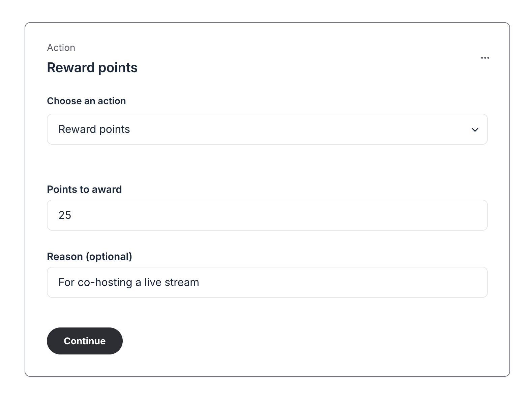The width and height of the screenshot is (532, 401).
Task: Open the 'Choose an action' dropdown
Action: click(x=267, y=130)
